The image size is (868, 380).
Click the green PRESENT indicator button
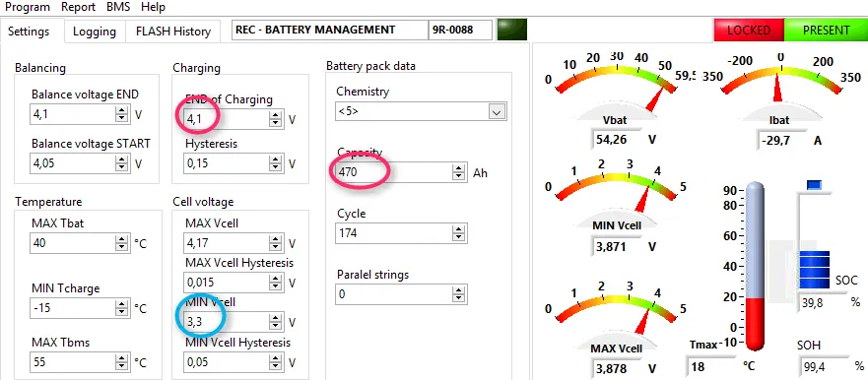pyautogui.click(x=826, y=30)
